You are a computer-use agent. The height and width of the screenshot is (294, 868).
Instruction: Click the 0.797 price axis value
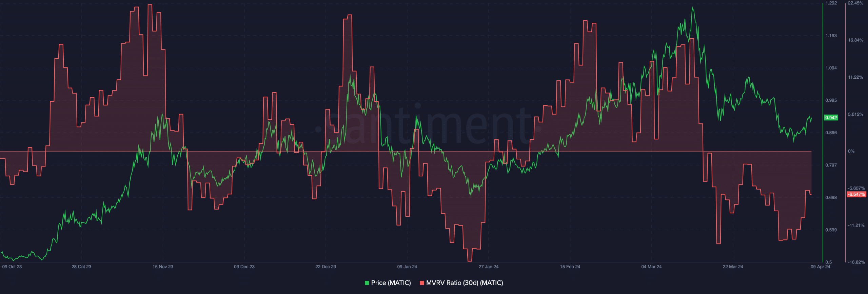click(x=831, y=165)
